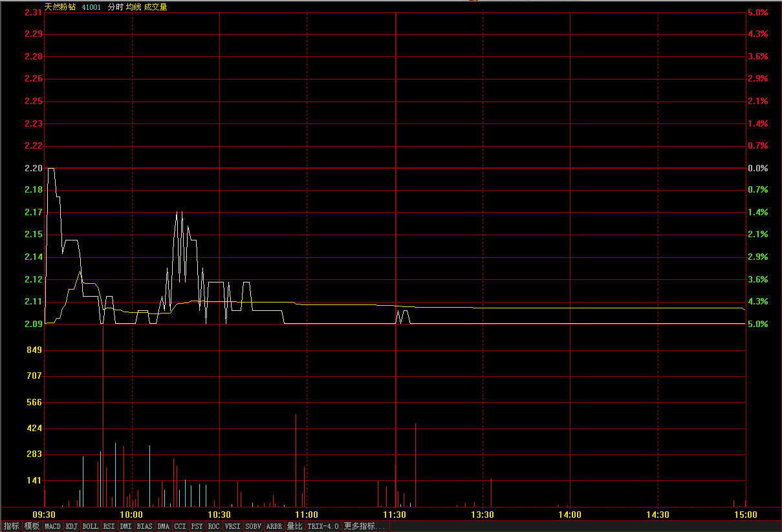Open the 指标 tab

11,526
